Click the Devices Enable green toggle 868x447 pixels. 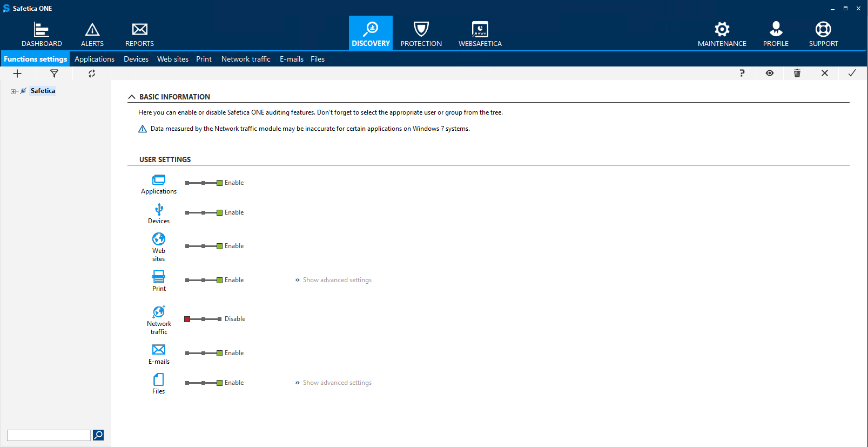[x=220, y=213]
